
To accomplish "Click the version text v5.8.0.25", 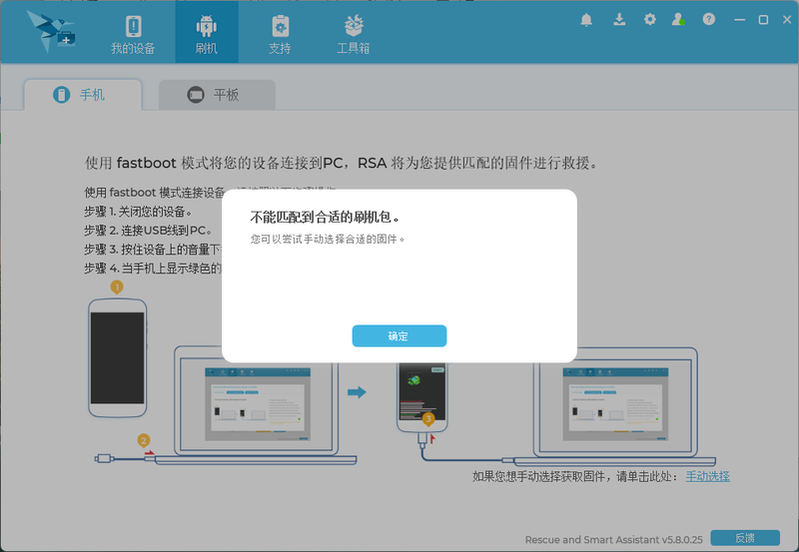I will 682,539.
